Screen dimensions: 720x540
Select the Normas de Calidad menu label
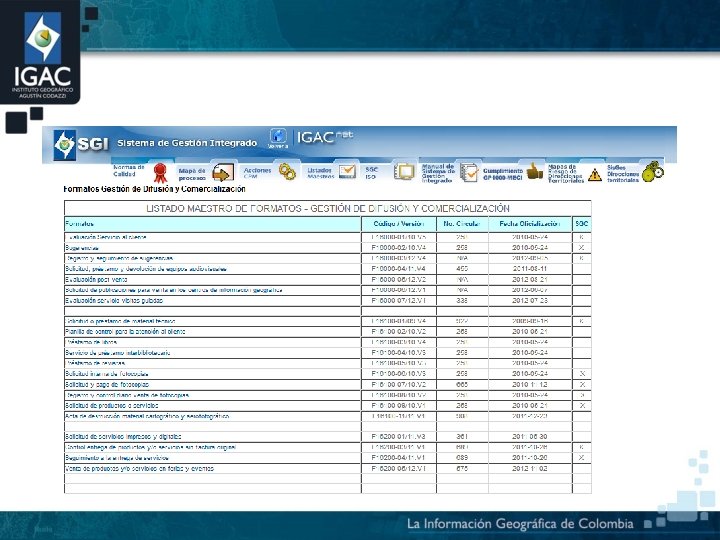coord(129,171)
